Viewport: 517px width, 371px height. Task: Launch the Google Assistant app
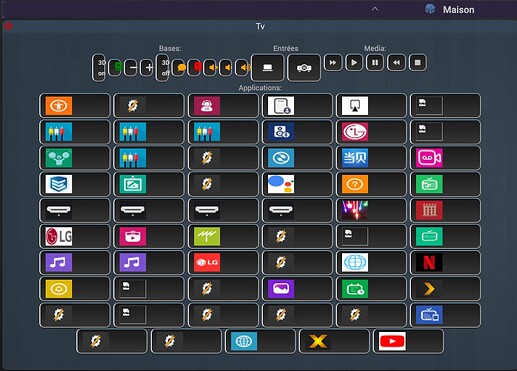[x=297, y=184]
